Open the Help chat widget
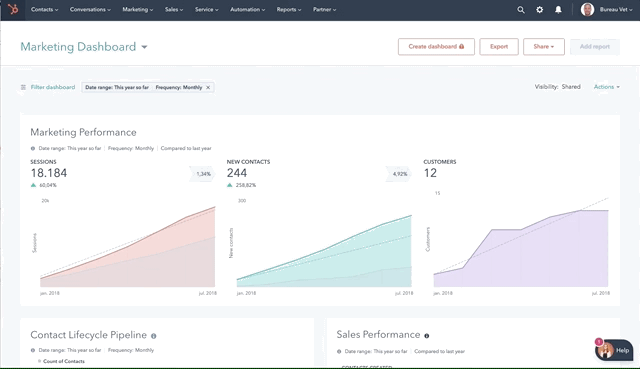Image resolution: width=640 pixels, height=369 pixels. [x=614, y=350]
